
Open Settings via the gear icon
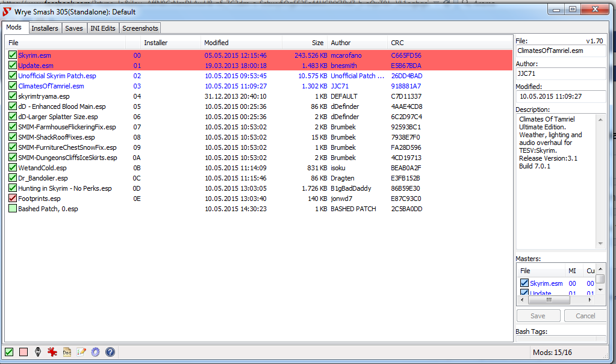[96, 352]
